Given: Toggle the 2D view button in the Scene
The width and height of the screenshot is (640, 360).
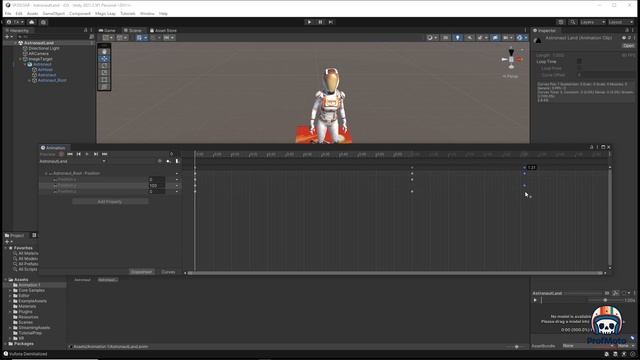Looking at the screenshot, I should [446, 38].
